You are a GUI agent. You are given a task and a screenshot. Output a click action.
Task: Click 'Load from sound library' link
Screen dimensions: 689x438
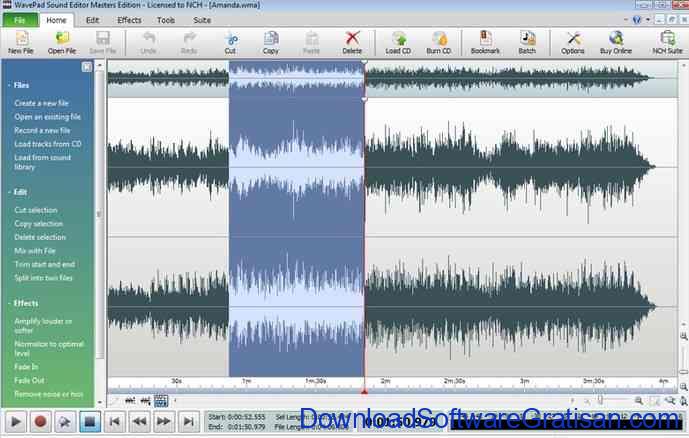(43, 162)
